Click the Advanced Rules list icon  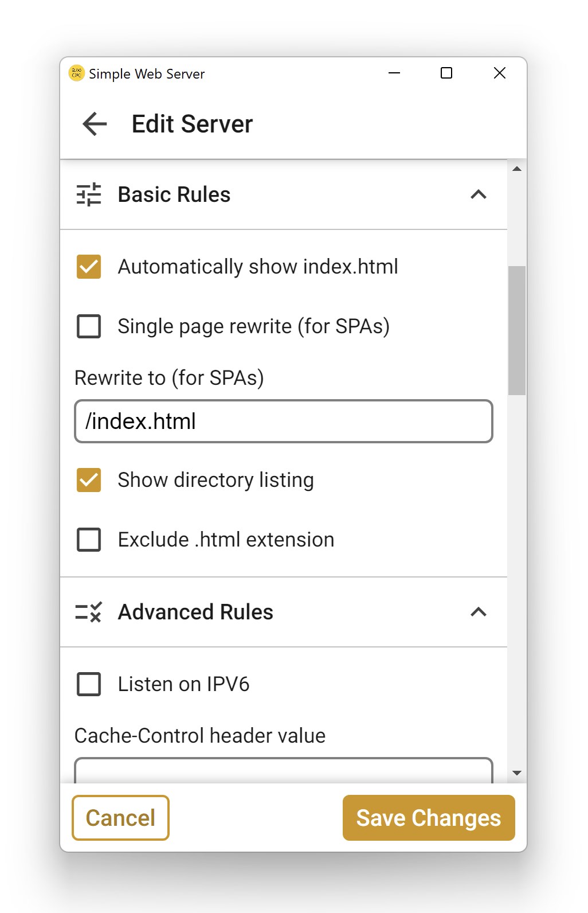89,612
